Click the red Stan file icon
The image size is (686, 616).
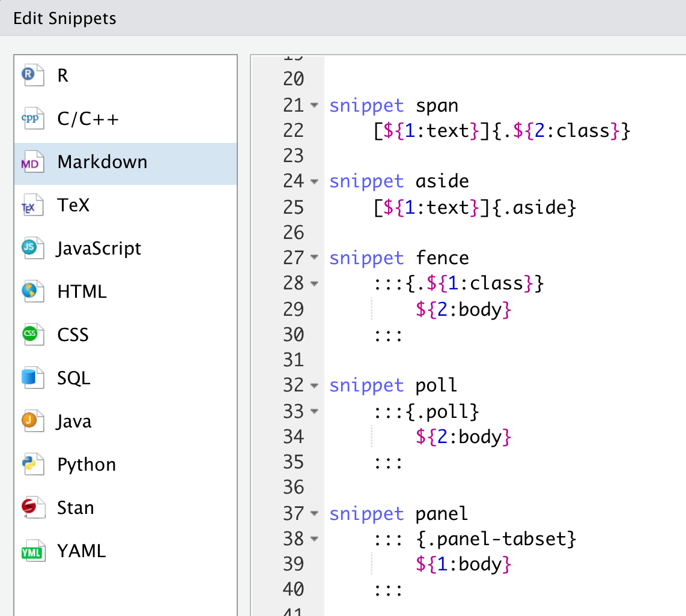tap(33, 507)
